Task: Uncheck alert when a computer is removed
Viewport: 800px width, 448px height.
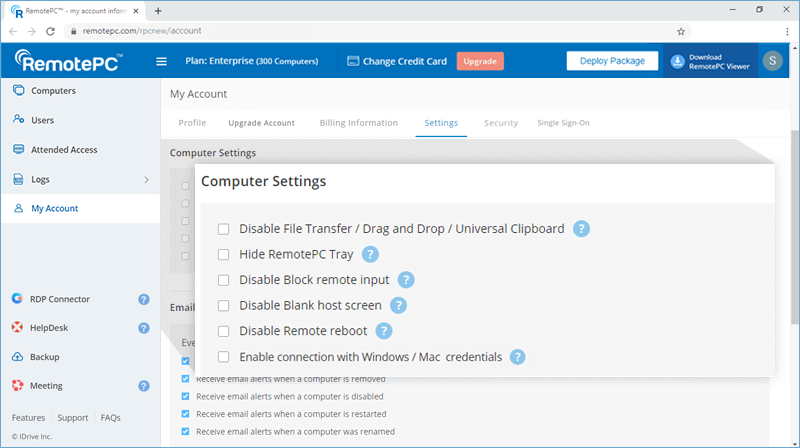Action: [x=185, y=379]
